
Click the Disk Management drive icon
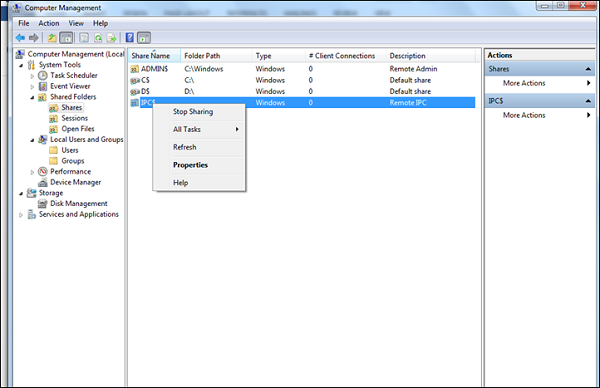click(43, 204)
